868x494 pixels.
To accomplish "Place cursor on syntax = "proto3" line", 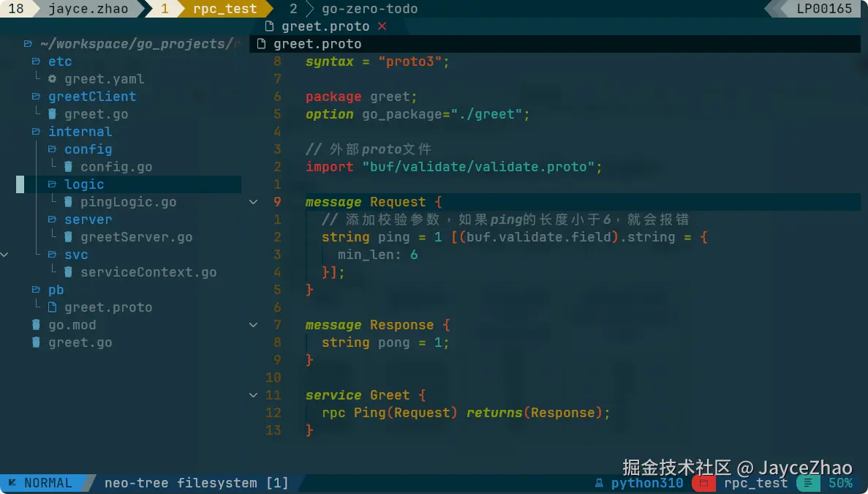I will [377, 61].
